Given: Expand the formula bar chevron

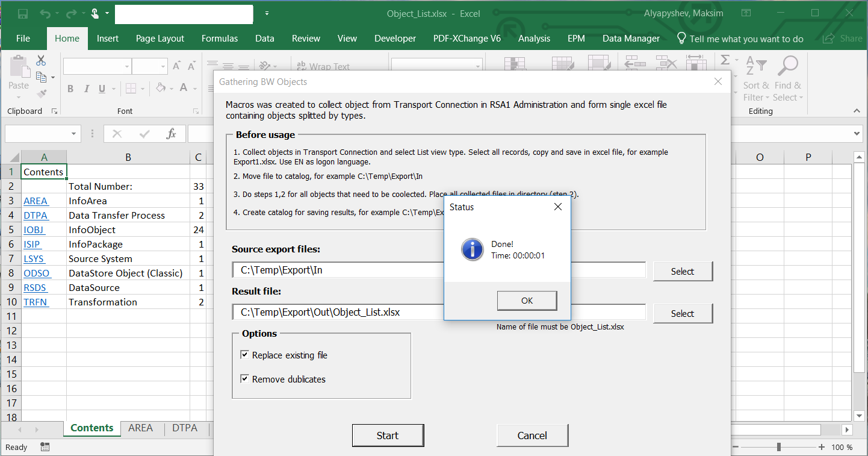Looking at the screenshot, I should (858, 134).
